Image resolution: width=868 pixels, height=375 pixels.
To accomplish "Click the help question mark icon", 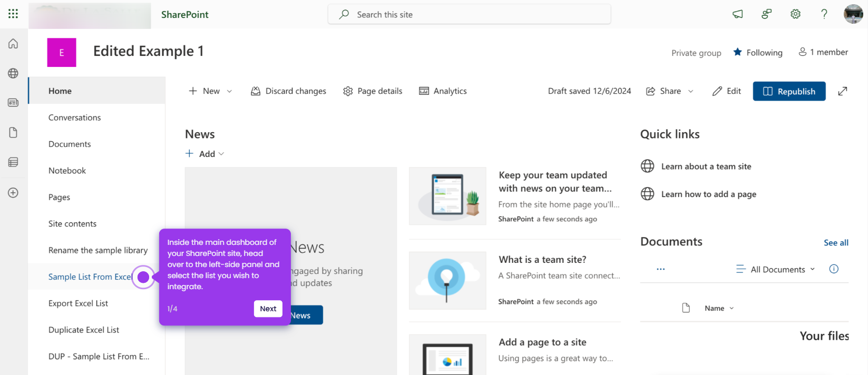I will click(824, 14).
